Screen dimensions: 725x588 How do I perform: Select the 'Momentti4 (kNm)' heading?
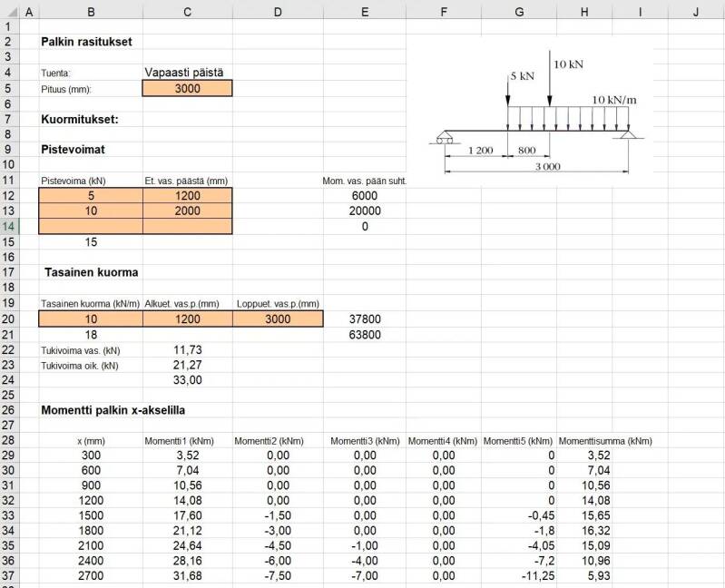[443, 442]
